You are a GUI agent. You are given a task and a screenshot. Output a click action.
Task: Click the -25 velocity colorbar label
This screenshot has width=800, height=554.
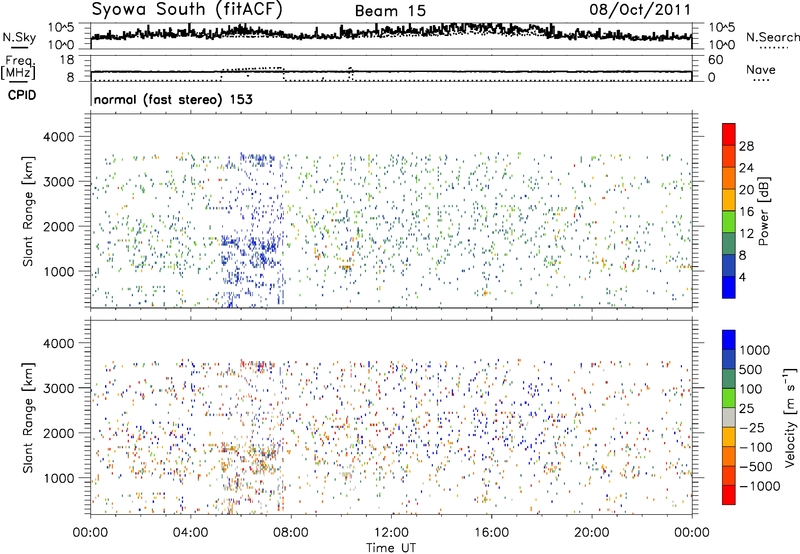pos(752,428)
